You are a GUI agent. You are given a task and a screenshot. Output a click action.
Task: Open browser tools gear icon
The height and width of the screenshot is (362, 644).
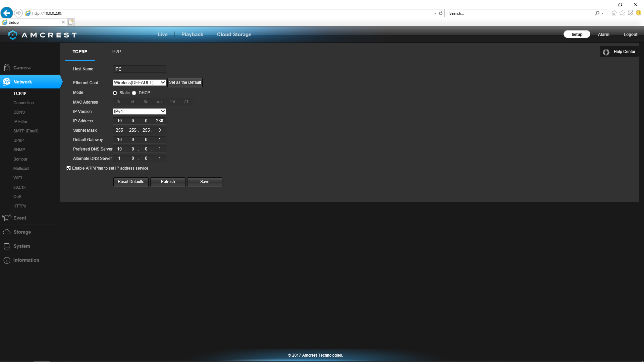tap(631, 13)
